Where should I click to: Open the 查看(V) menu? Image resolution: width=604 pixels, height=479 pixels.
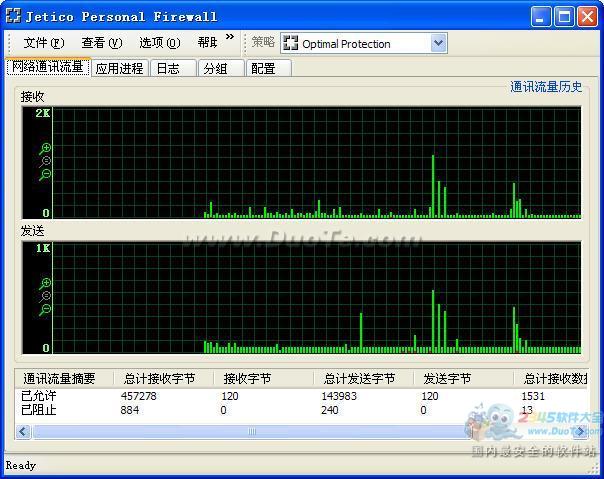(x=101, y=43)
